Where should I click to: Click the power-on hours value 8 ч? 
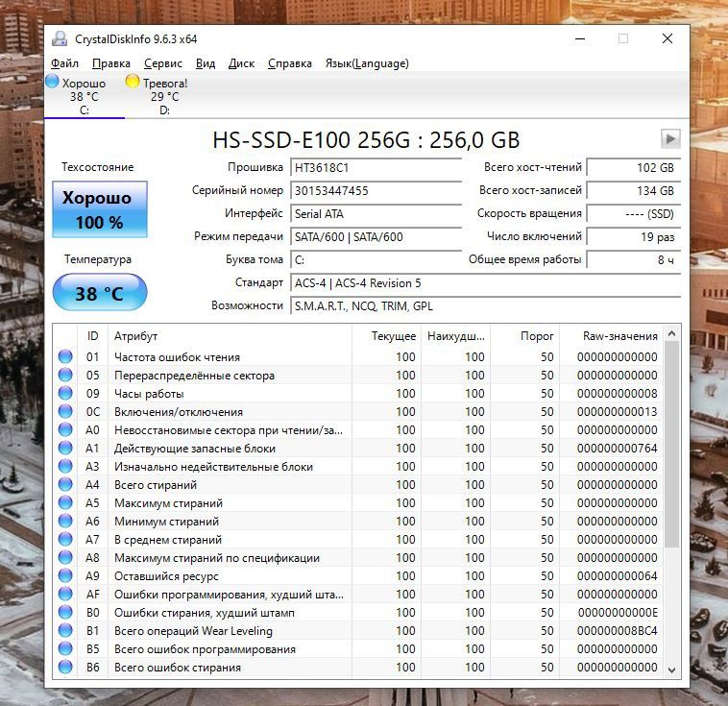(x=633, y=260)
